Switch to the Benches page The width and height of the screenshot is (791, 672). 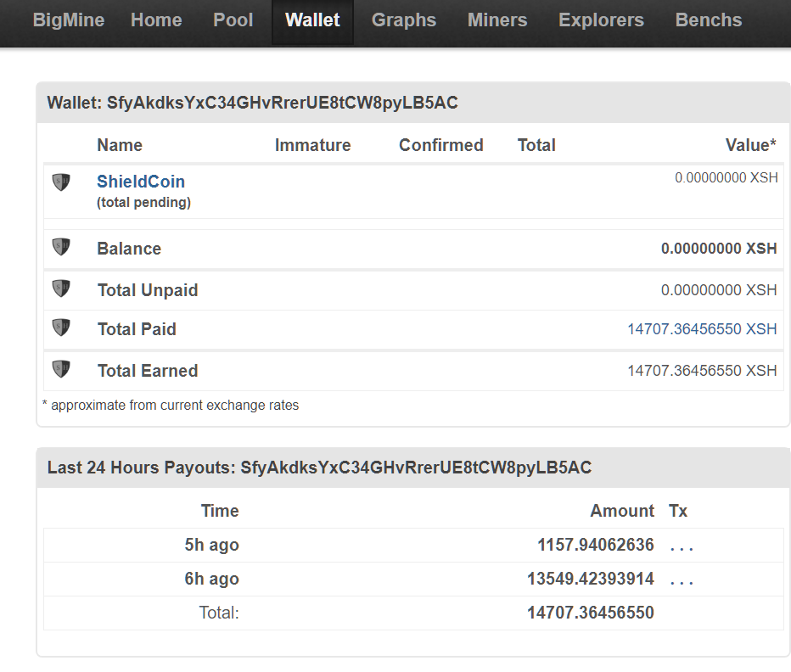709,20
